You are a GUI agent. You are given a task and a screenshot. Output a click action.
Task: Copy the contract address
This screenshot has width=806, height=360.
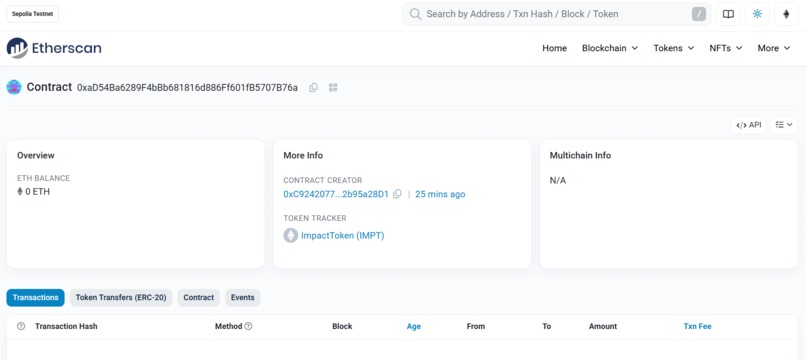[313, 87]
